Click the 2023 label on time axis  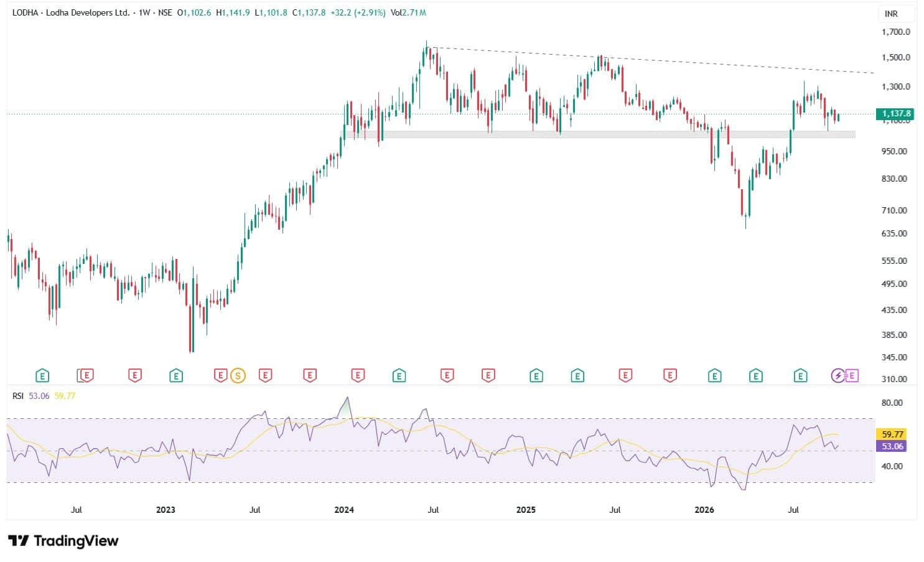pos(166,510)
